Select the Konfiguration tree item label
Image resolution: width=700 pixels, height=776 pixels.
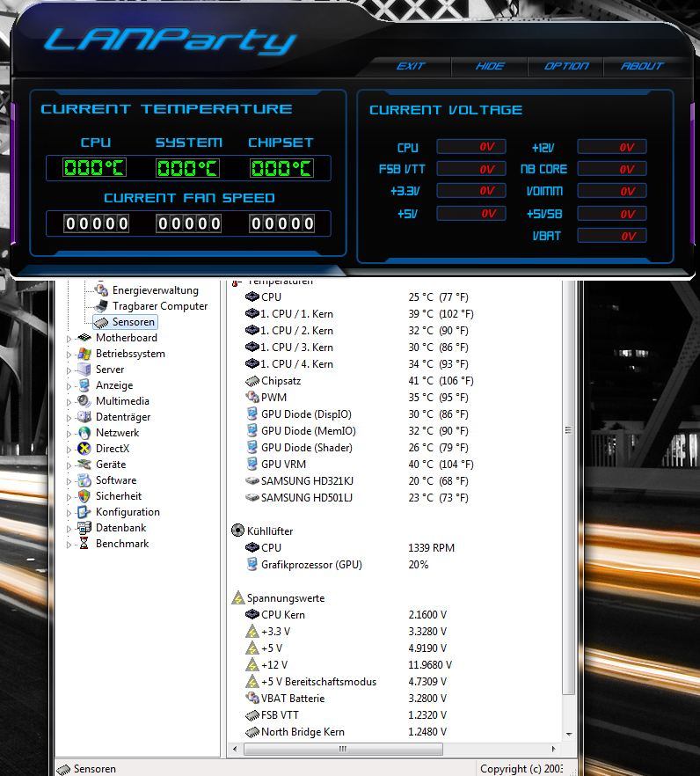tap(128, 512)
